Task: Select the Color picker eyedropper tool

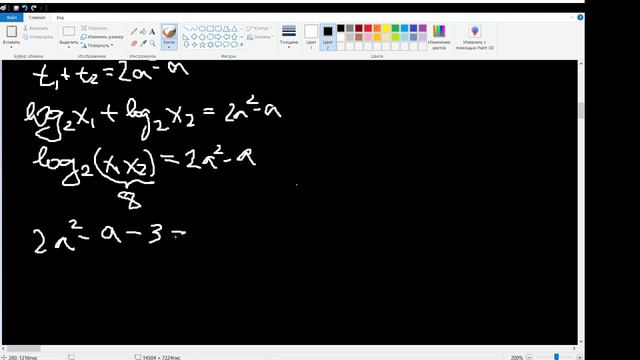Action: [x=143, y=43]
